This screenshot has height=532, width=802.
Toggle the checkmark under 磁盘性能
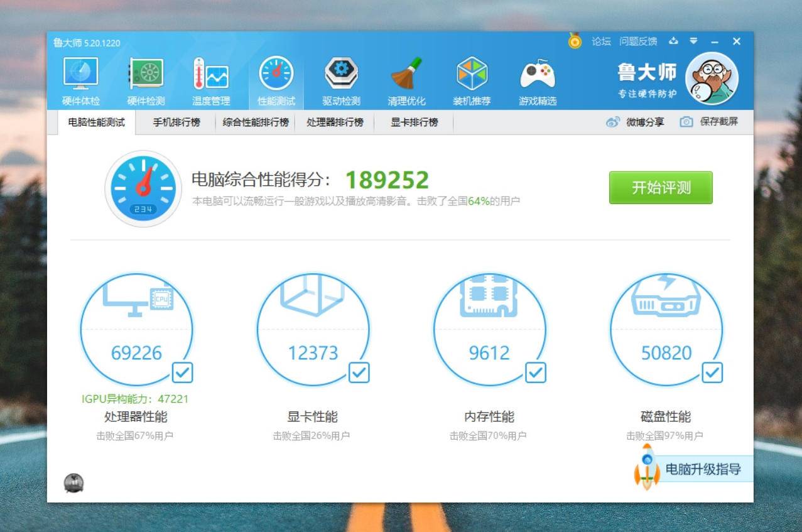[x=712, y=374]
